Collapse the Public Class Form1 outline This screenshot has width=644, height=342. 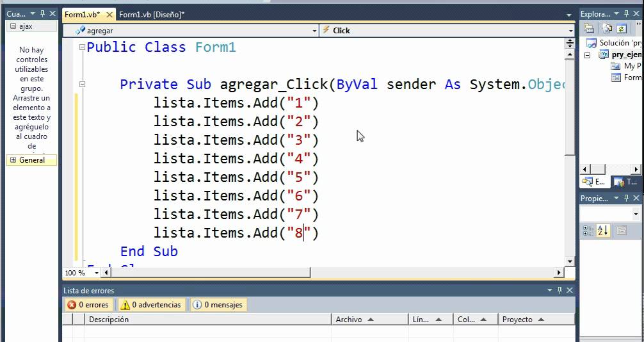(82, 47)
